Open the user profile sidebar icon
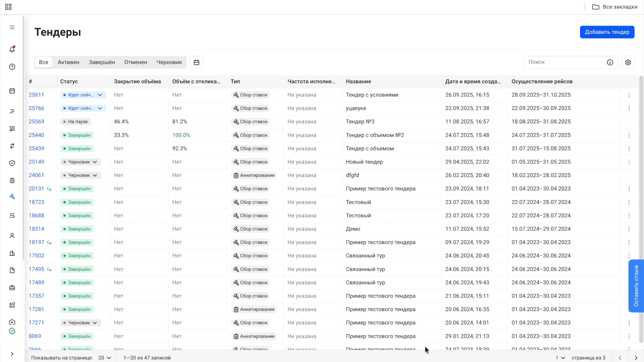This screenshot has height=362, width=644. [12, 236]
